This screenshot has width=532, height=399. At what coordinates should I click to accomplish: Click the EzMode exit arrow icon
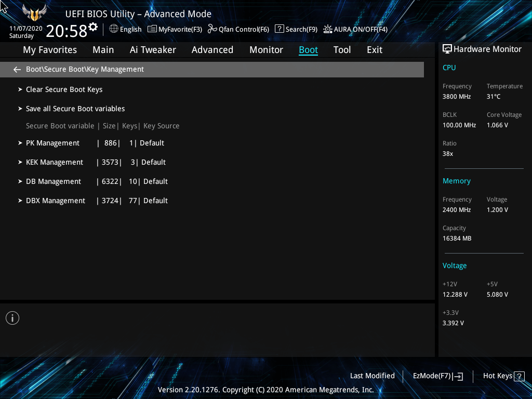pos(458,376)
